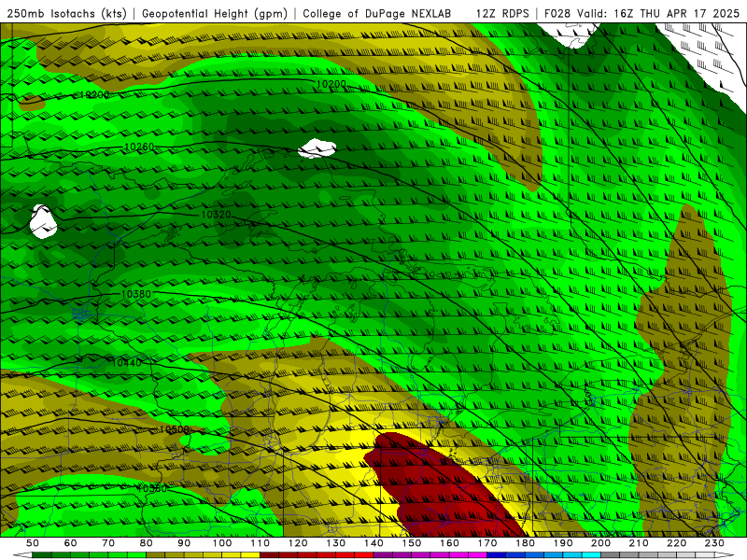This screenshot has width=747, height=560.
Task: Click the 10200 contour label near top center
Action: (331, 84)
